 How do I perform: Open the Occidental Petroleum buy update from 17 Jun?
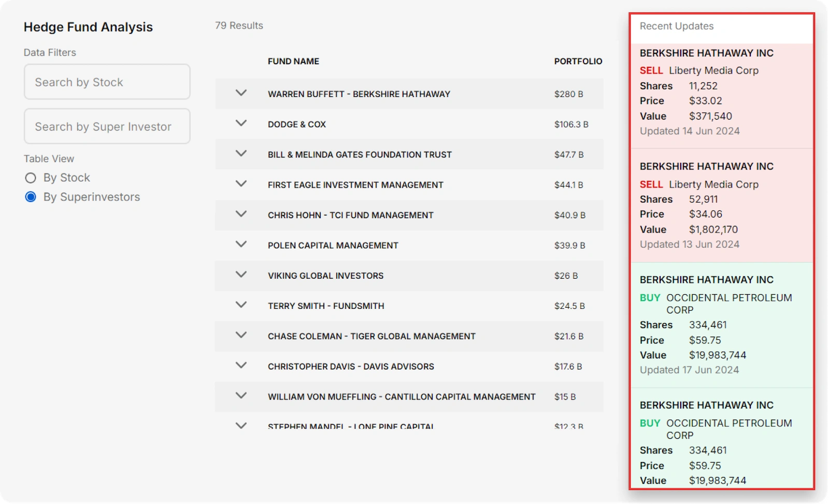[721, 325]
